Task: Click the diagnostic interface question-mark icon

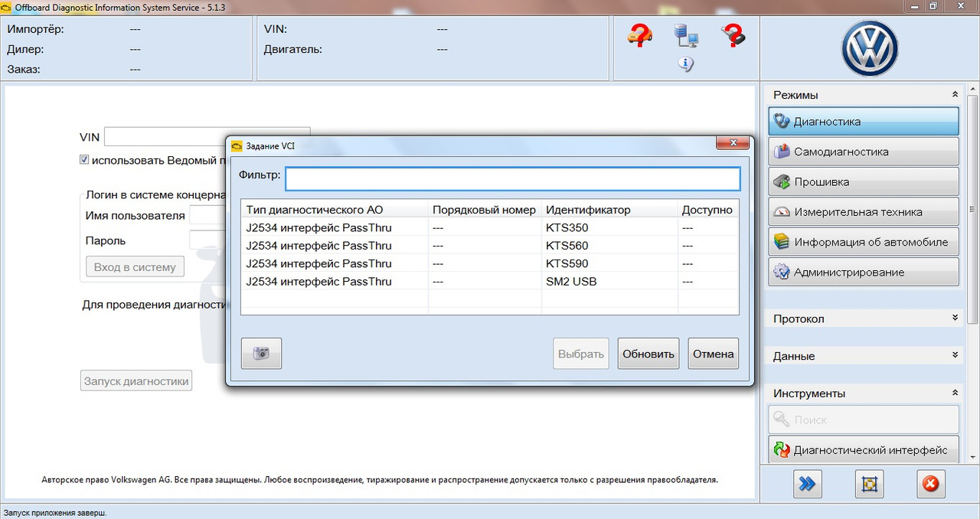Action: pyautogui.click(x=733, y=35)
